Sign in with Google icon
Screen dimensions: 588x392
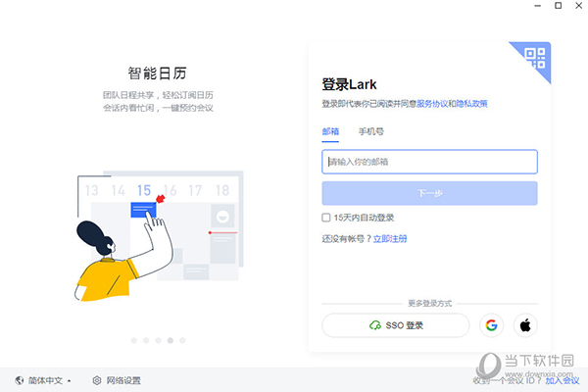[491, 325]
